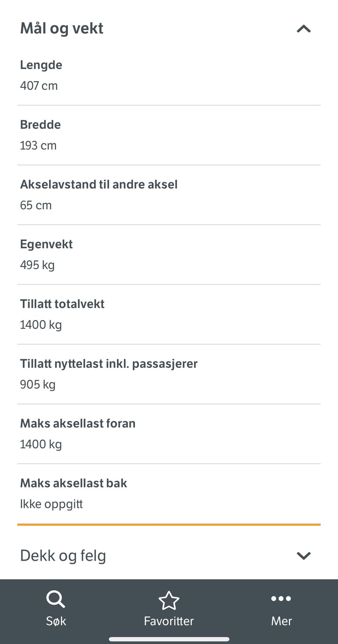Open the Favoritter tab label
The height and width of the screenshot is (644, 338).
coord(169,621)
